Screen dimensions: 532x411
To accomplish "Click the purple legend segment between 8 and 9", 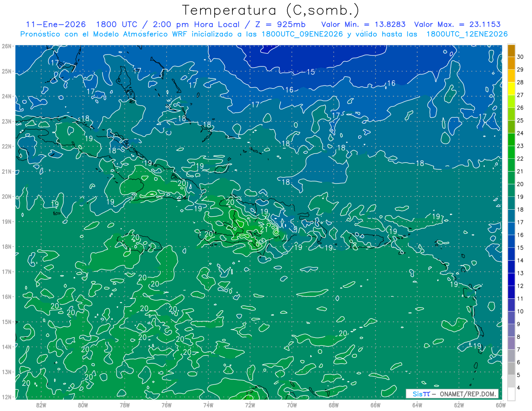I will click(512, 331).
